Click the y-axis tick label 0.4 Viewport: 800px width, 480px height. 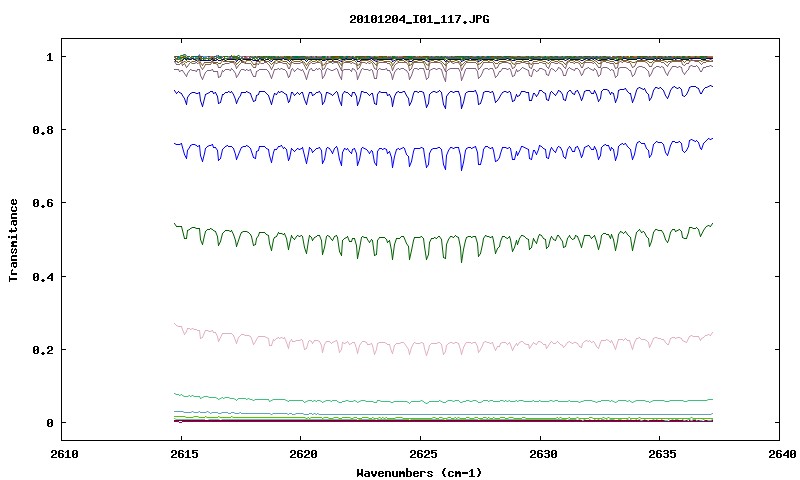(x=43, y=276)
